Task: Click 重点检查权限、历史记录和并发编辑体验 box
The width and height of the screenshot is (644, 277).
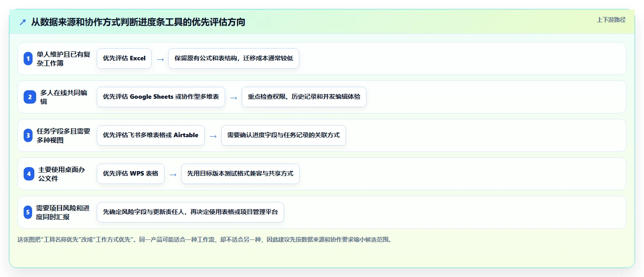Action: pos(304,97)
